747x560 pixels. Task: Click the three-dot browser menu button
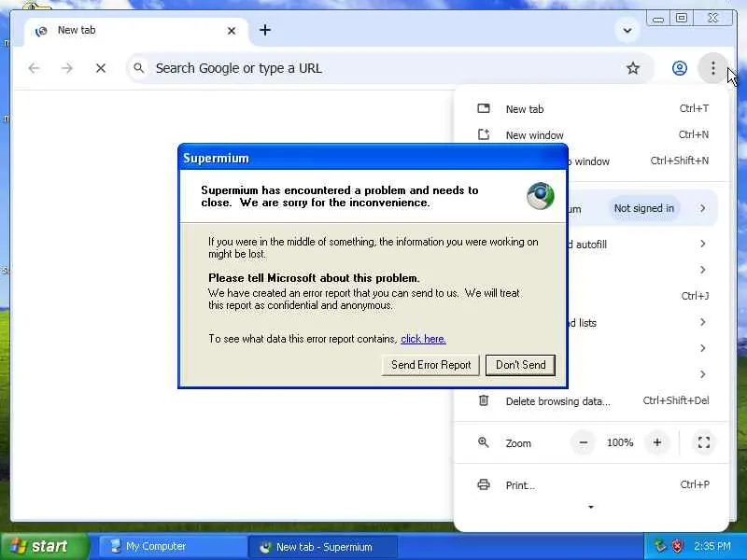coord(712,68)
